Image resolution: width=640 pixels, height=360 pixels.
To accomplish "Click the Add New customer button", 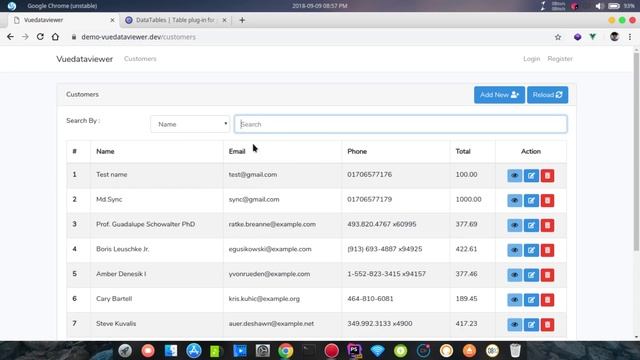I will pos(499,95).
